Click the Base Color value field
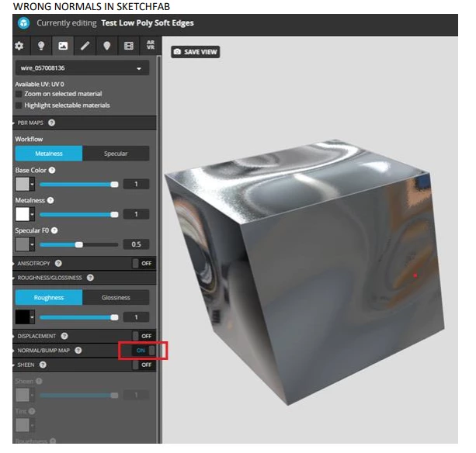The height and width of the screenshot is (453, 476). coord(137,185)
